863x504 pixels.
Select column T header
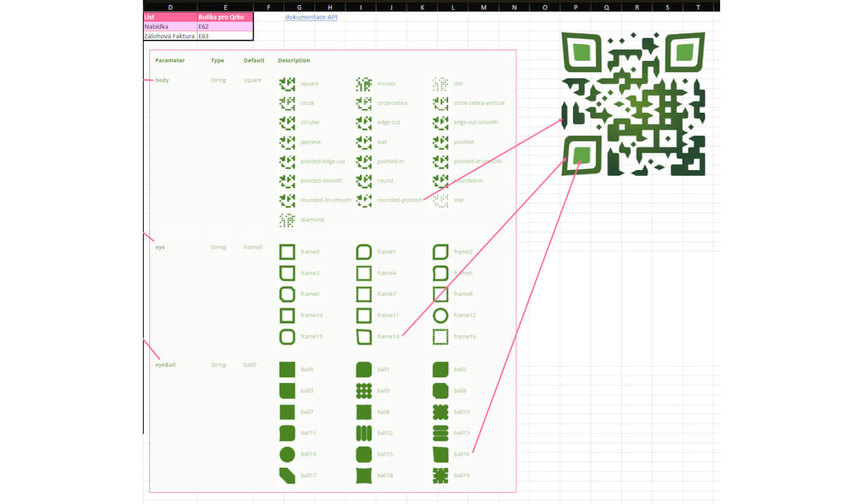[x=698, y=6]
